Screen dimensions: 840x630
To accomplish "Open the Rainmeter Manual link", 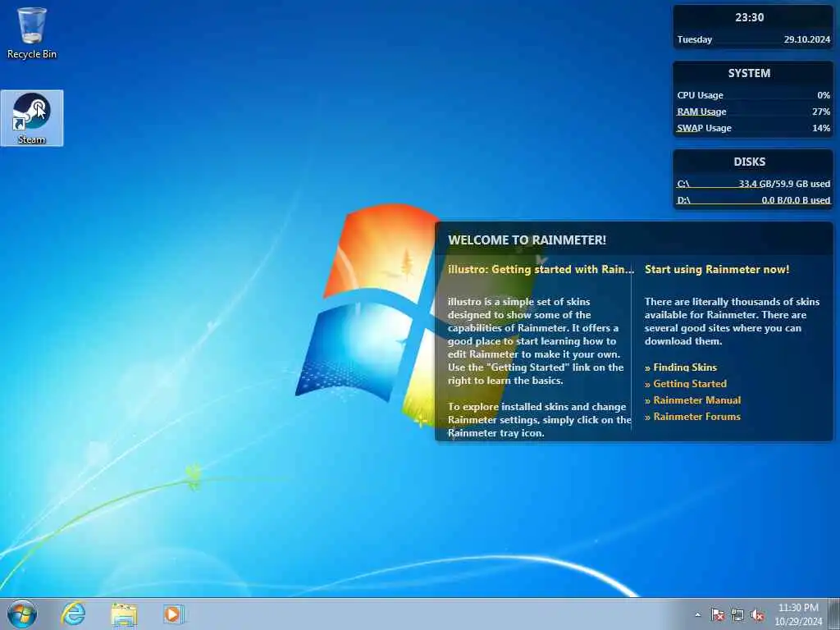I will pyautogui.click(x=692, y=400).
